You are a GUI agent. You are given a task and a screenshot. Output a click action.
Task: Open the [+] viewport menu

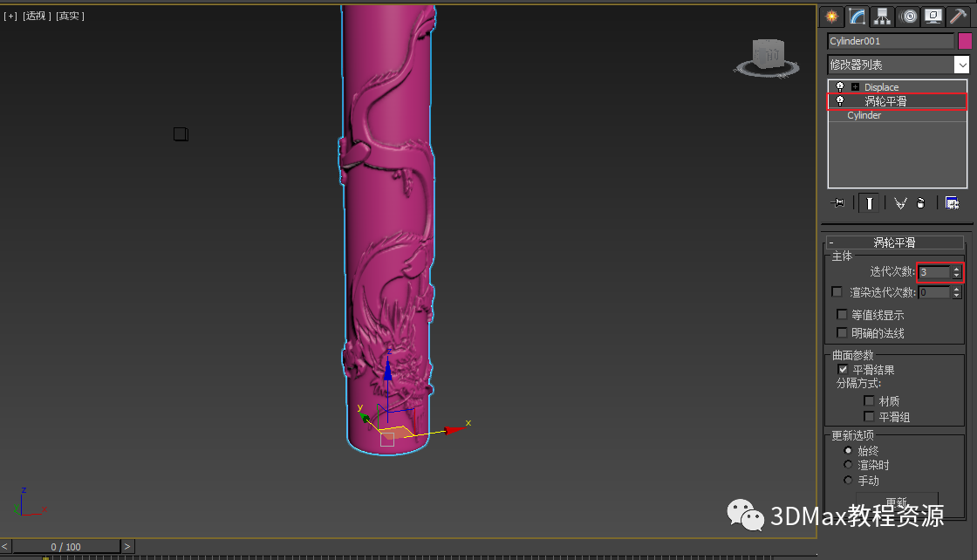point(10,16)
